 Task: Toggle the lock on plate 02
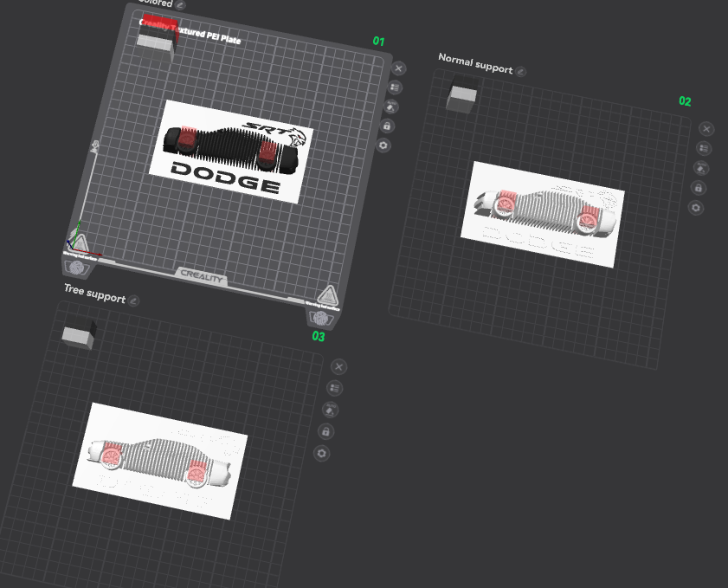(699, 188)
